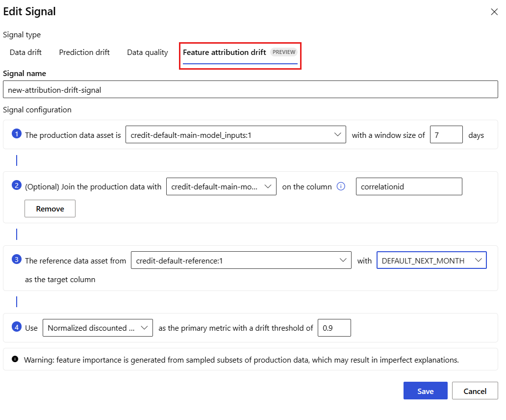Open the production data asset dropdown

click(x=235, y=135)
